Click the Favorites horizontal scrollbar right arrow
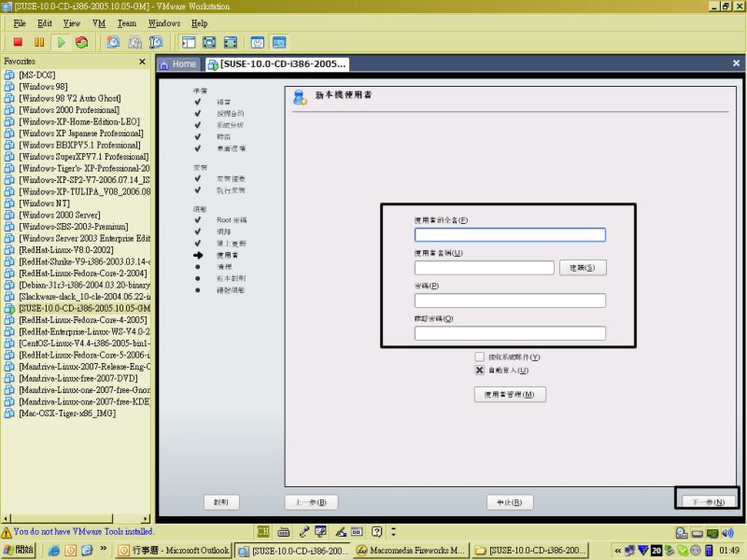Screen dimensions: 747x560 click(146, 519)
